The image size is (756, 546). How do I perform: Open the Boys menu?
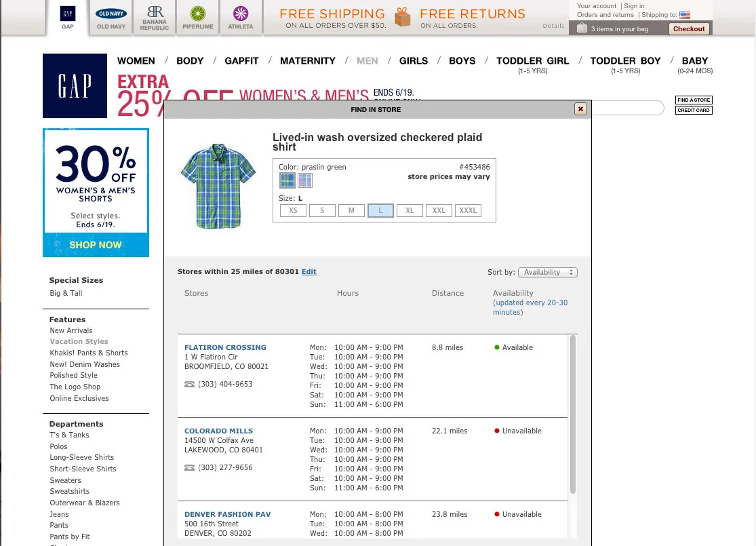click(x=462, y=61)
